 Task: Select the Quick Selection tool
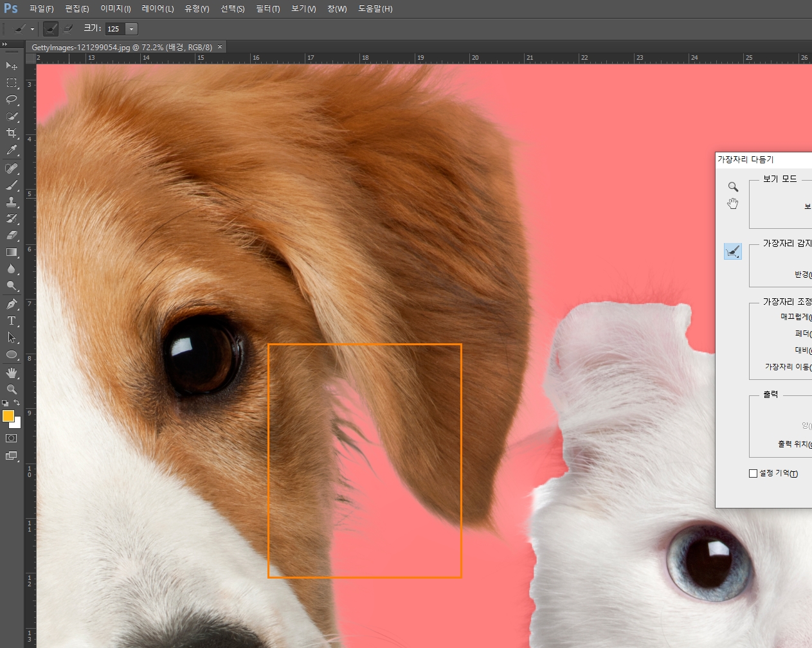(12, 116)
